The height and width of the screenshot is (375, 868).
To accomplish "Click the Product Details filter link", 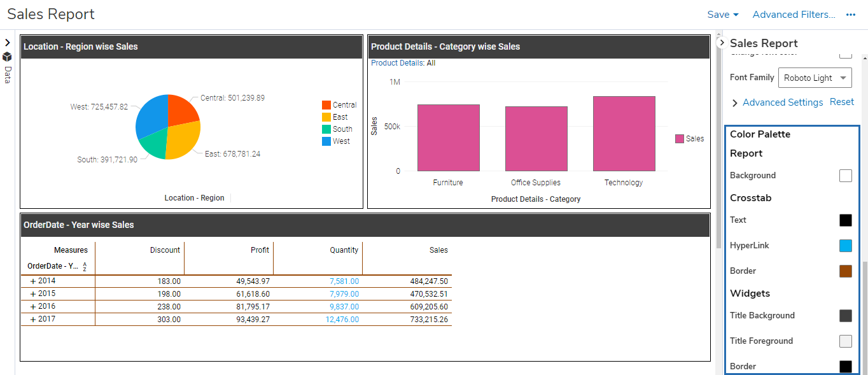I will (x=397, y=63).
